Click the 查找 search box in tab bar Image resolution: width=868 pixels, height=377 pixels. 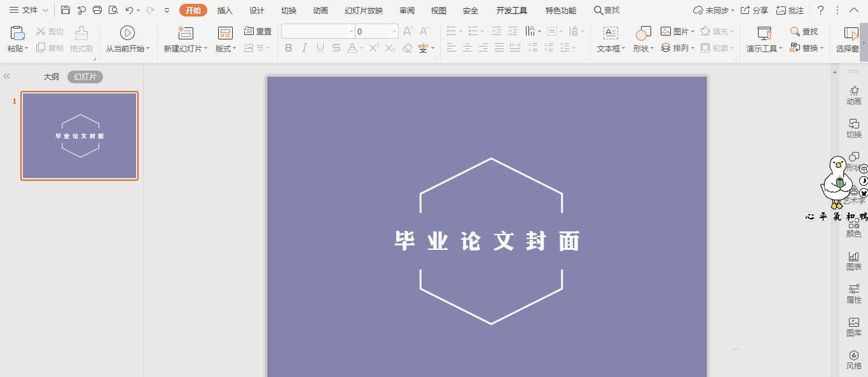pos(607,10)
